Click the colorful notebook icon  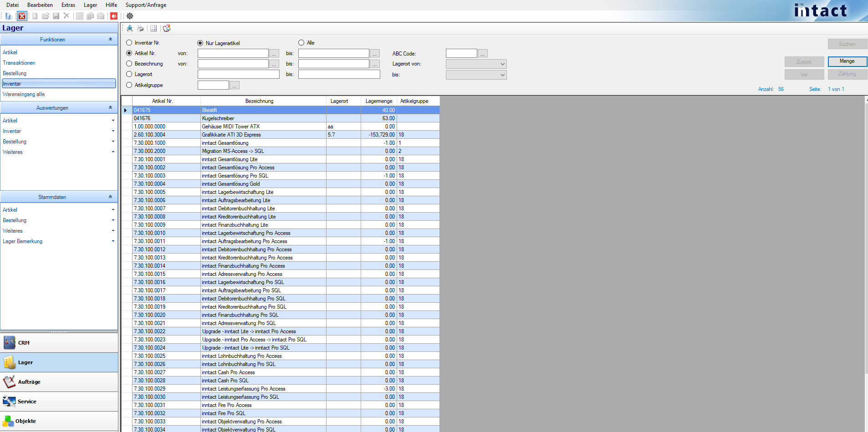[167, 28]
